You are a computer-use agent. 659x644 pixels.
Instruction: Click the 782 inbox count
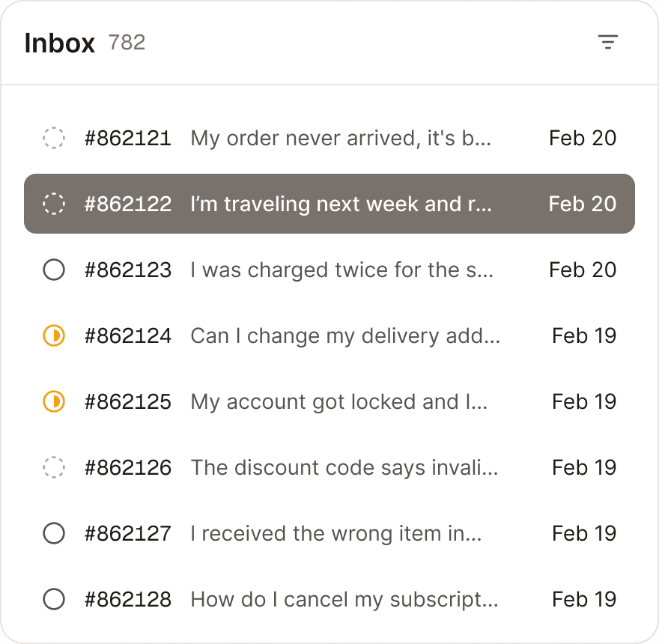(x=127, y=43)
